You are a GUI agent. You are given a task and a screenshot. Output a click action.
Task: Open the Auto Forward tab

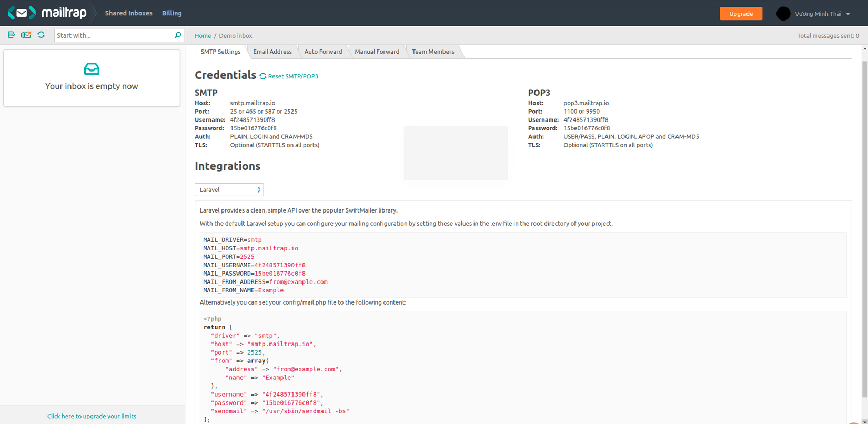(323, 52)
